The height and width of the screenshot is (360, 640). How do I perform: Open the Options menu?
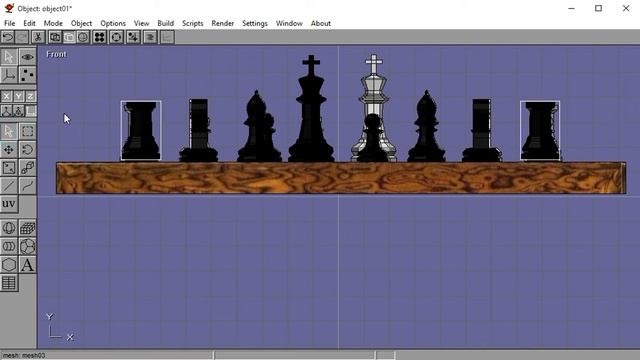click(113, 23)
